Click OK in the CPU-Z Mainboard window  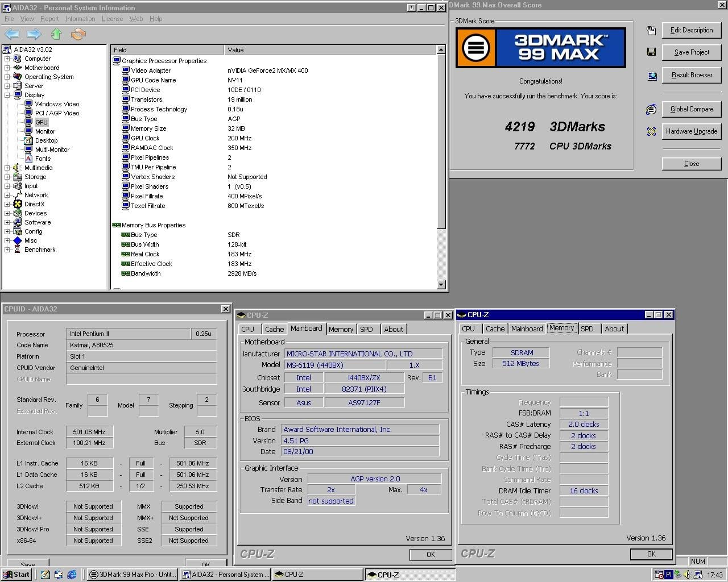coord(431,554)
